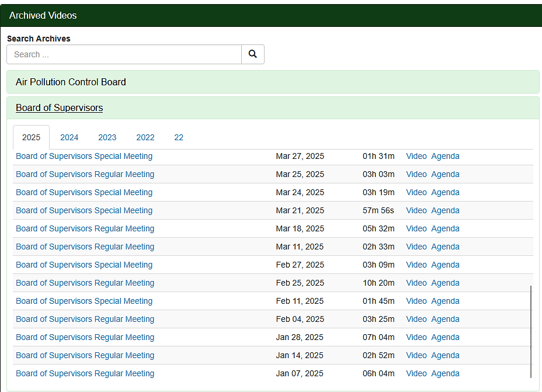Play Video of the Mar 21, 2025 meeting
This screenshot has height=392, width=542.
(x=416, y=210)
